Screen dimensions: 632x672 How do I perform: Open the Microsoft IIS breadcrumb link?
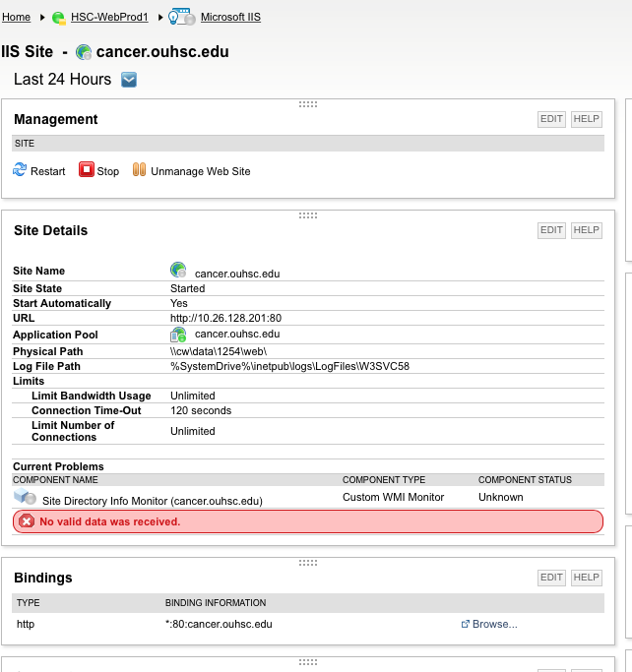click(230, 18)
